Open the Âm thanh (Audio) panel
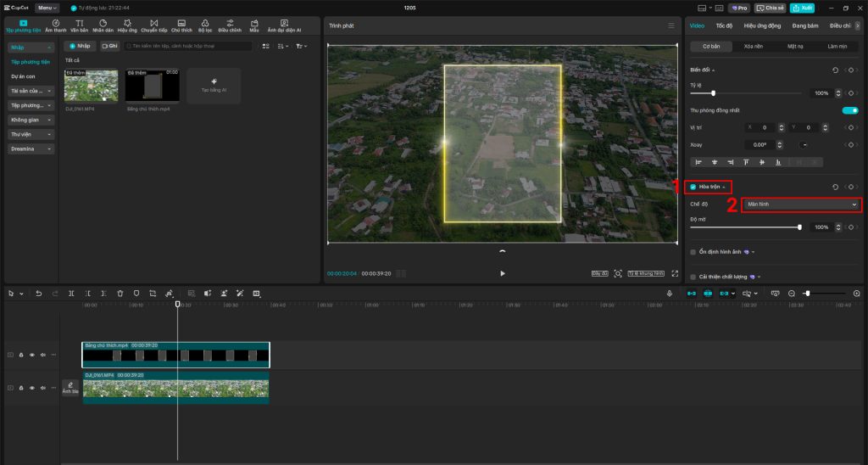868x465 pixels. click(55, 25)
